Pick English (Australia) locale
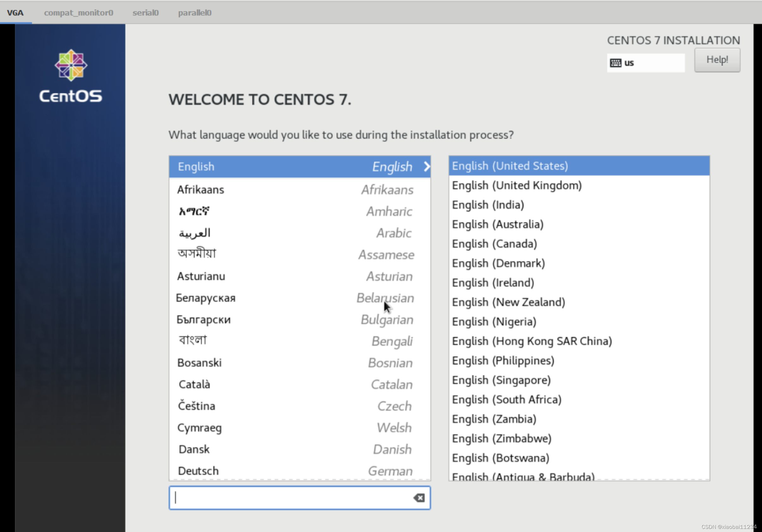 point(579,224)
